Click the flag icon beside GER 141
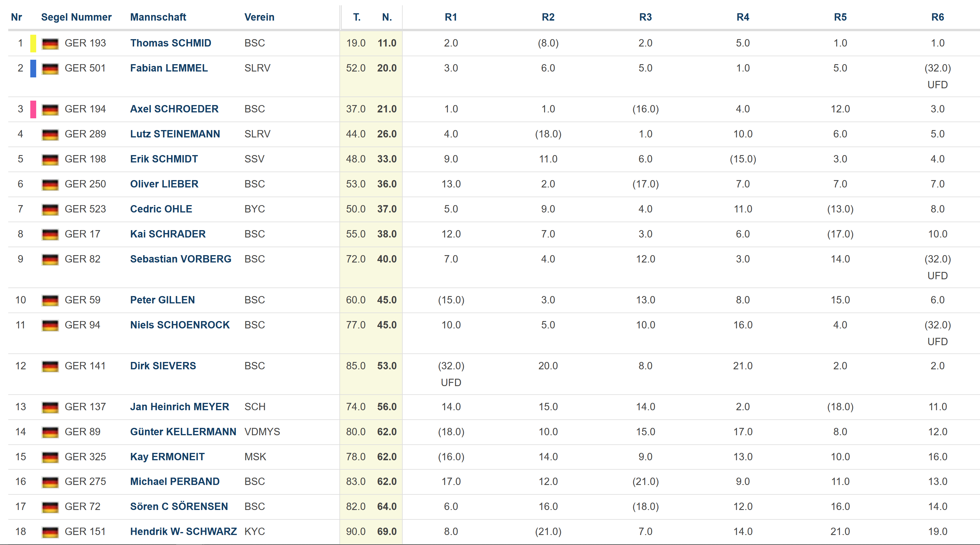980x545 pixels. click(50, 366)
